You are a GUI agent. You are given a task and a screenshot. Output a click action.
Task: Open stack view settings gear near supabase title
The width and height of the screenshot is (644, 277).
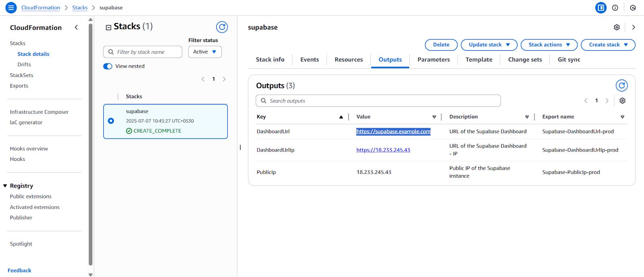coord(617,27)
